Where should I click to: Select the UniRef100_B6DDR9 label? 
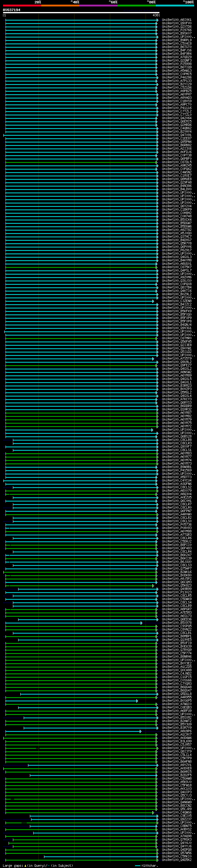(176, 406)
